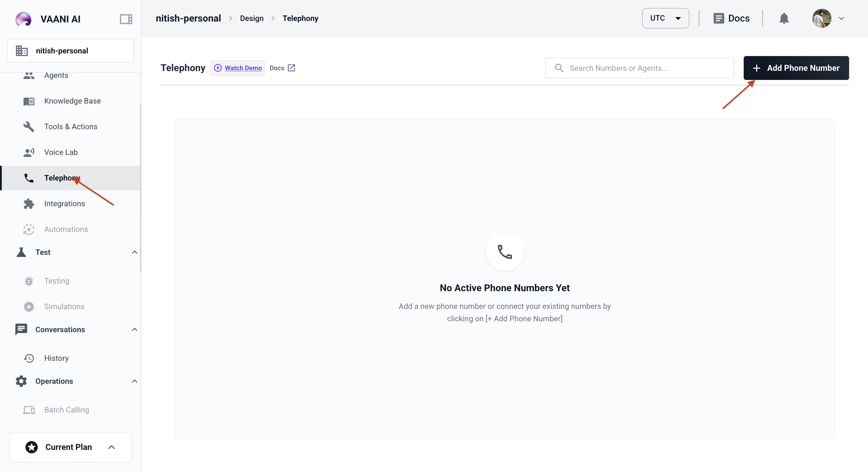Click the Voice Lab speaking icon
Screen dimensions: 868x472
pos(29,152)
